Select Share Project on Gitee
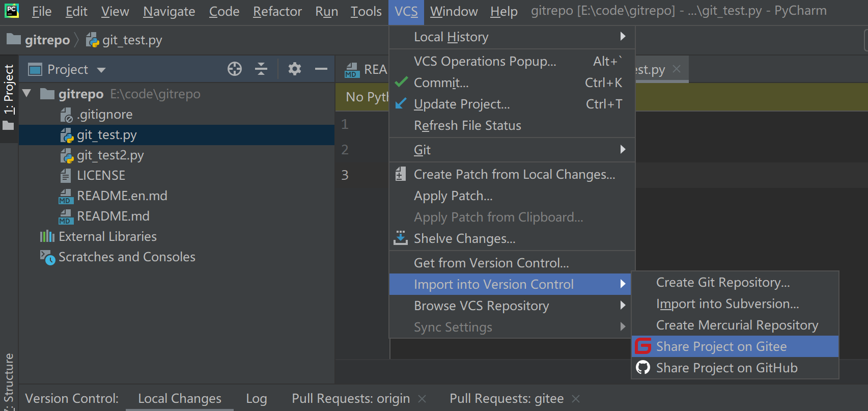Viewport: 868px width, 411px height. tap(735, 346)
